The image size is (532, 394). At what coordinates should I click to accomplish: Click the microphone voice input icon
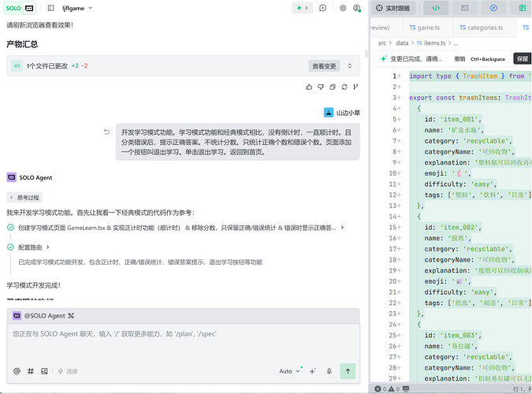click(329, 371)
